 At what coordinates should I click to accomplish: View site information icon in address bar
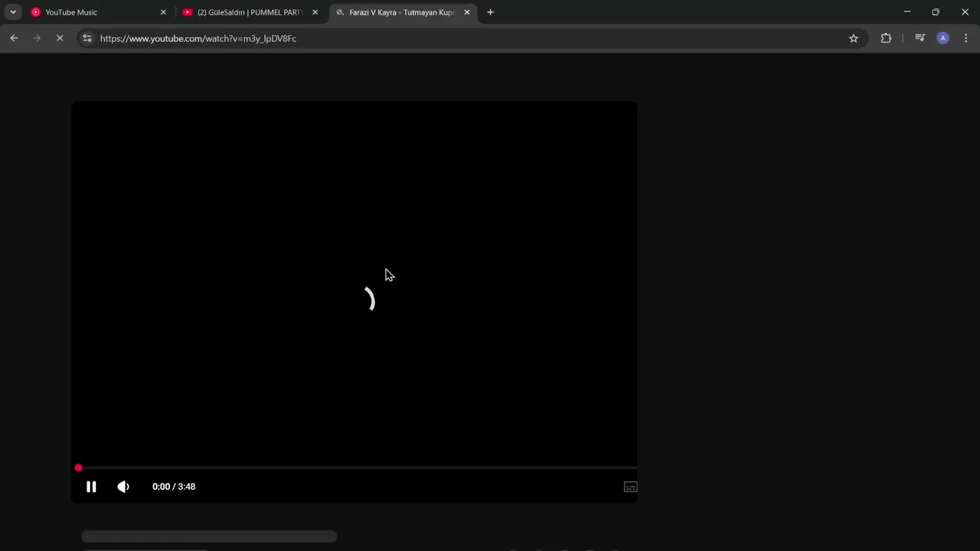point(87,38)
